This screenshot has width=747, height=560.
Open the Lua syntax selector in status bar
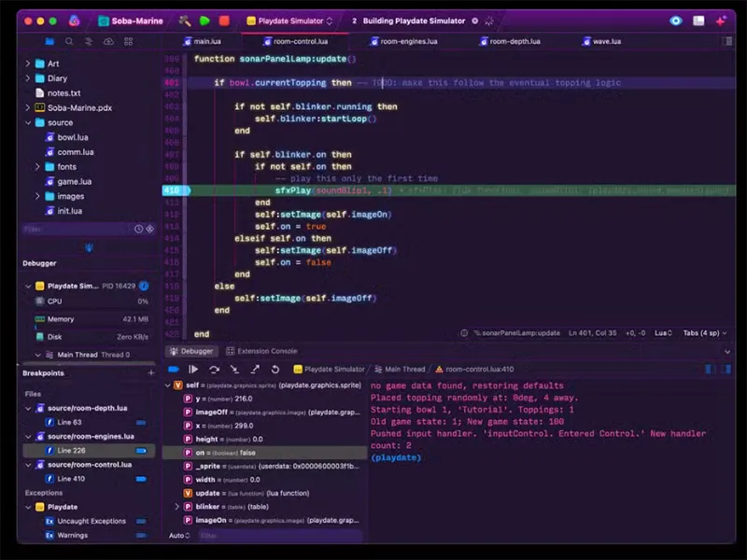click(661, 332)
